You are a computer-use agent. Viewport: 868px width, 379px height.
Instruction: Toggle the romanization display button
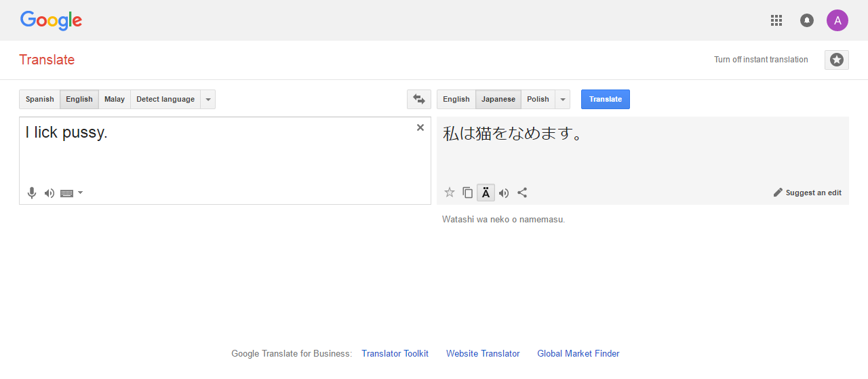486,193
